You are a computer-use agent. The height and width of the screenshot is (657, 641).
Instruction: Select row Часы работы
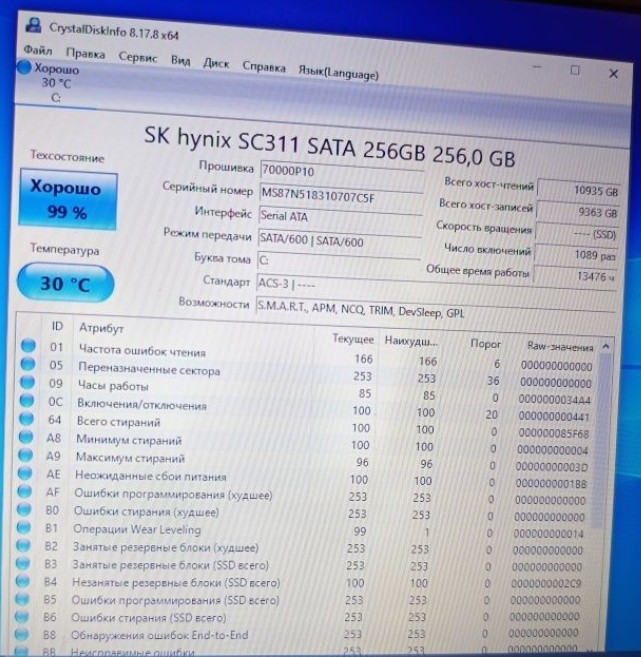[308, 392]
